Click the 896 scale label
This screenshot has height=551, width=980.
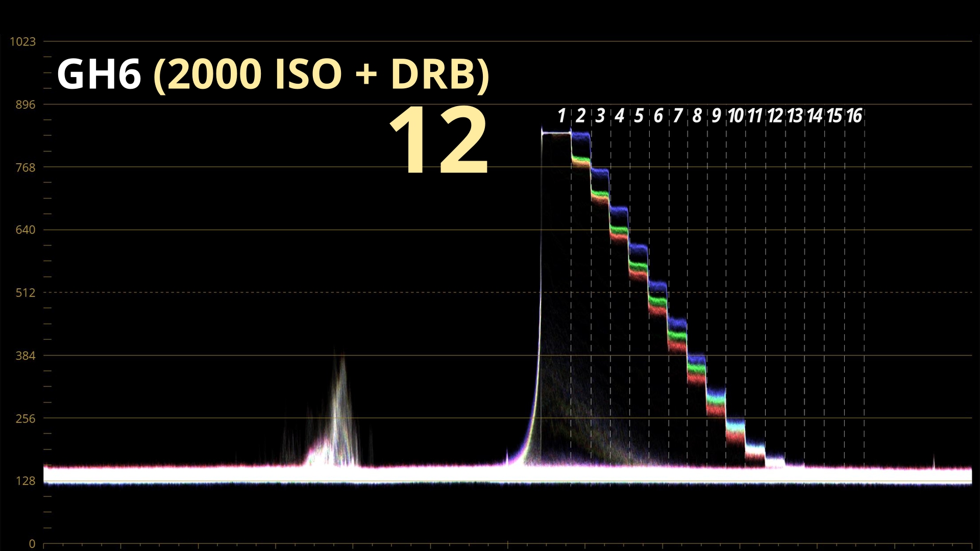[x=26, y=105]
